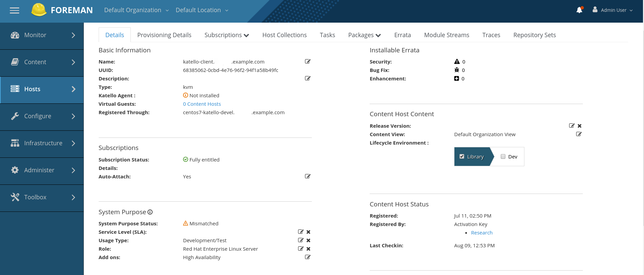The image size is (644, 275).
Task: Switch to the Provisioning Details tab
Action: (164, 35)
